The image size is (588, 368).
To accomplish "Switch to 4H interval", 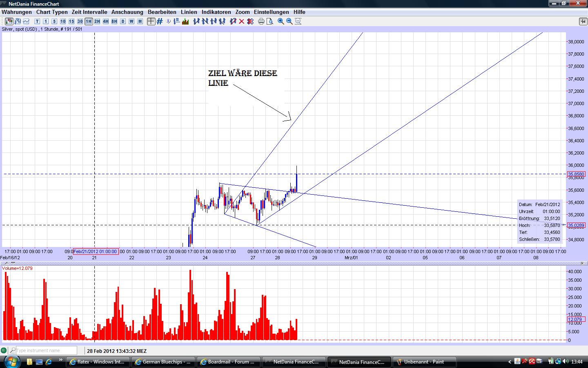I will (106, 21).
